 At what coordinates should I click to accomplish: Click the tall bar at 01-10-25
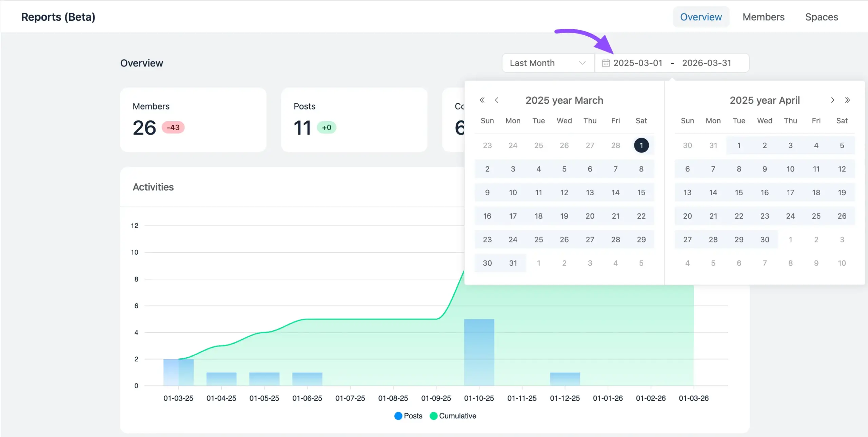pyautogui.click(x=479, y=352)
